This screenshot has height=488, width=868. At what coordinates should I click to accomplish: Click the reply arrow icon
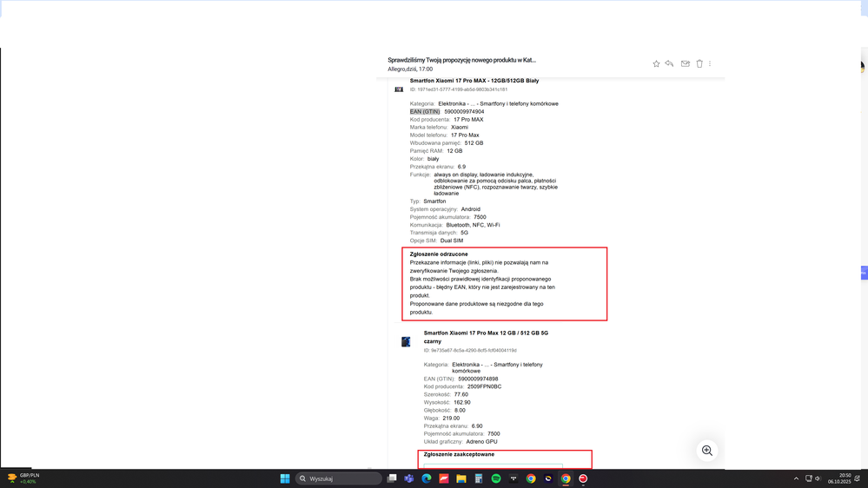(x=669, y=63)
